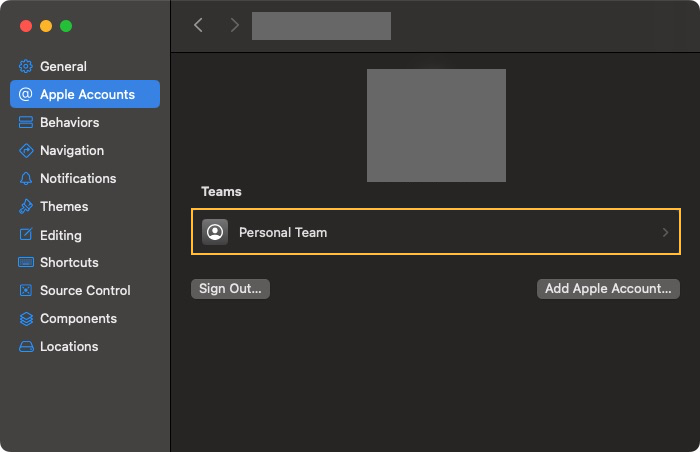The image size is (700, 452).
Task: Click the Source Control icon
Action: click(x=26, y=290)
